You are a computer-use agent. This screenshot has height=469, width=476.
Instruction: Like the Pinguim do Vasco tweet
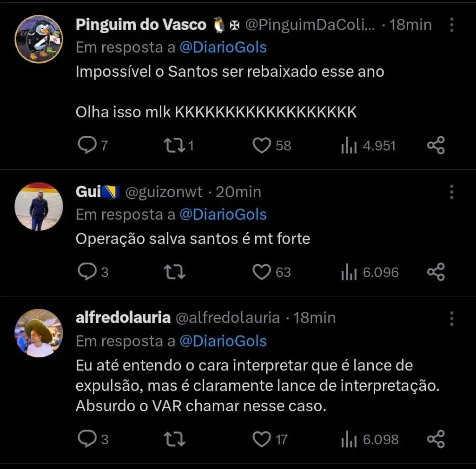(262, 146)
